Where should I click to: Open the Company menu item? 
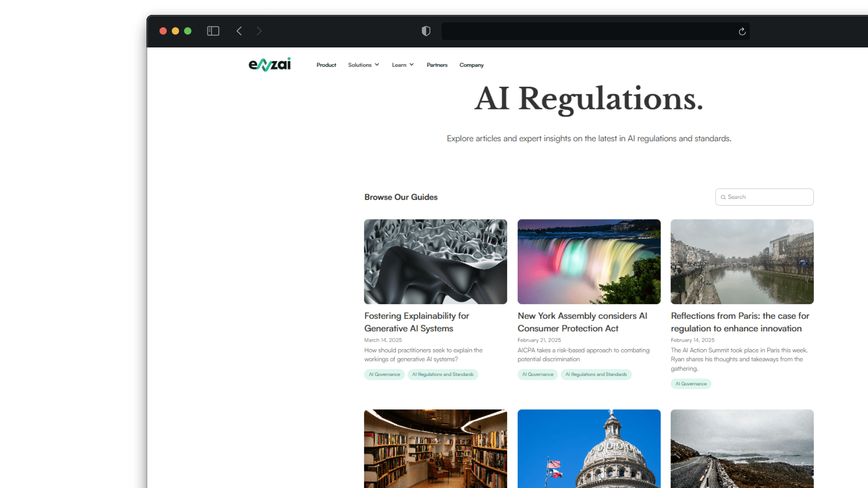[472, 65]
